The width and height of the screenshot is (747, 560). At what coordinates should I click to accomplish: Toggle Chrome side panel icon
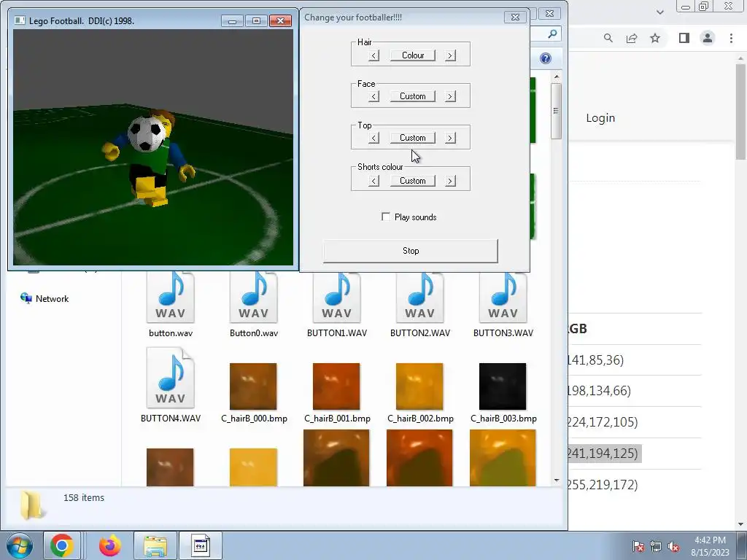pos(684,38)
